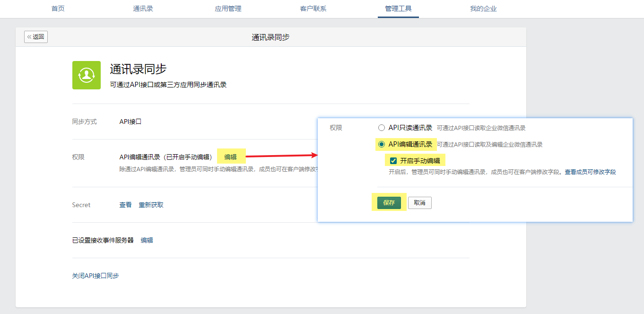Select the API编辑通讯录 radio option
The image size is (644, 314).
(x=382, y=144)
